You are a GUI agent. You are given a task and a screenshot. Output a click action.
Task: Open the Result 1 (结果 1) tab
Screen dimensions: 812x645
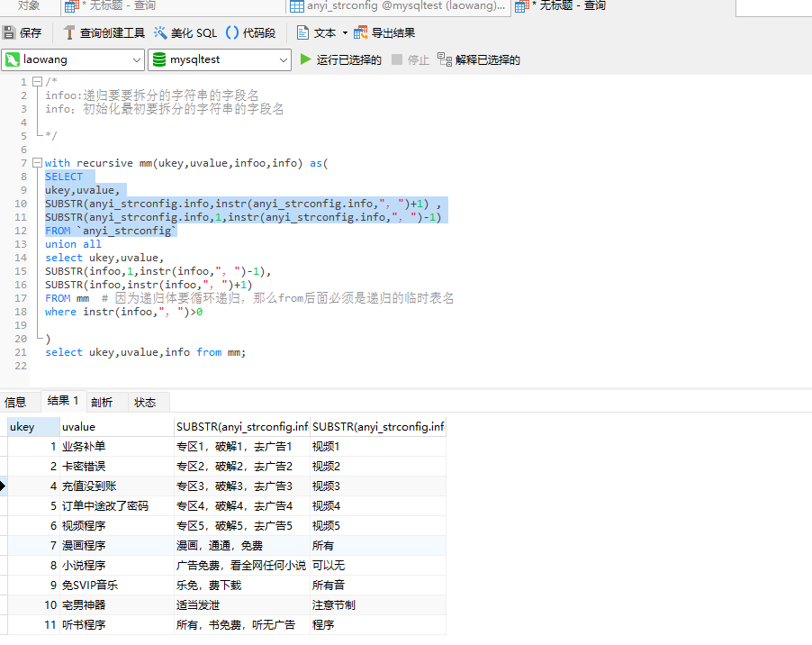[x=63, y=401]
